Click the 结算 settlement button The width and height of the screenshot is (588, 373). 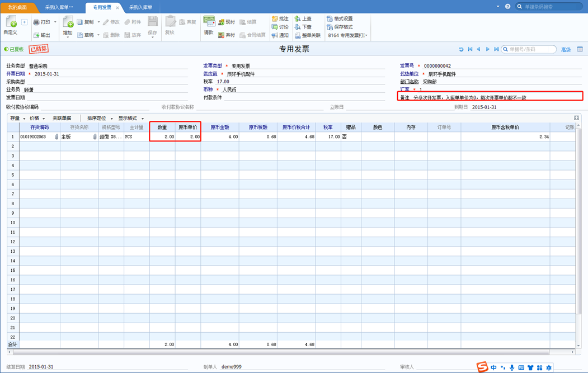[248, 22]
